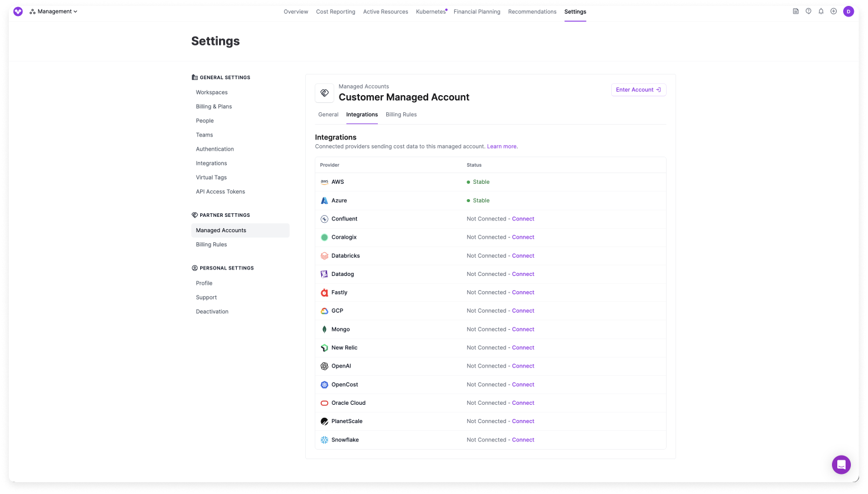The image size is (868, 494).
Task: Open Kubernetes in top navigation
Action: coord(431,12)
